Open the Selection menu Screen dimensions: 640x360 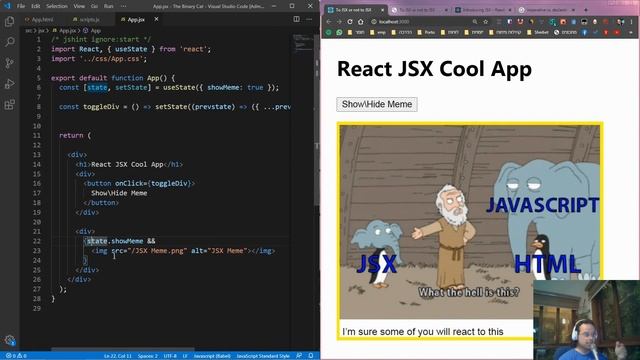57,6
